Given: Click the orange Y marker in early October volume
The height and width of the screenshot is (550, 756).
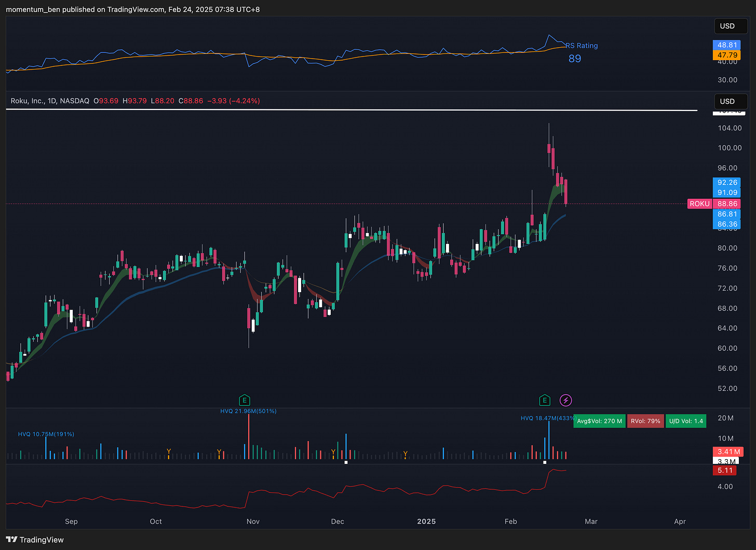Looking at the screenshot, I should [168, 452].
